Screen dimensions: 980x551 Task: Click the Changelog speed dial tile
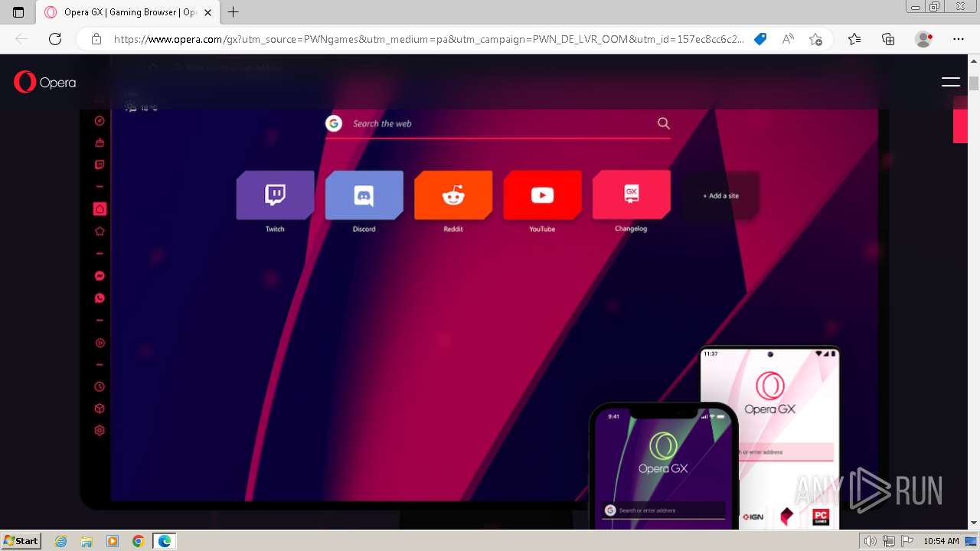click(x=632, y=195)
